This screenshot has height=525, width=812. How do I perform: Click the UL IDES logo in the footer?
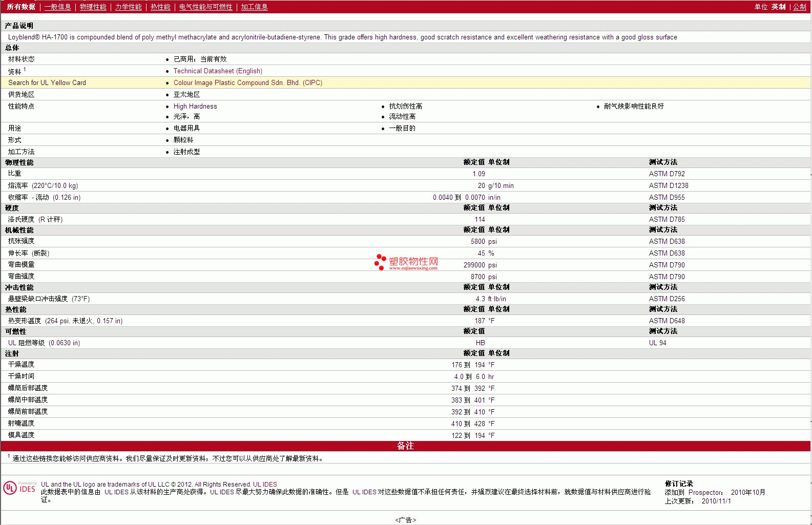coord(20,487)
